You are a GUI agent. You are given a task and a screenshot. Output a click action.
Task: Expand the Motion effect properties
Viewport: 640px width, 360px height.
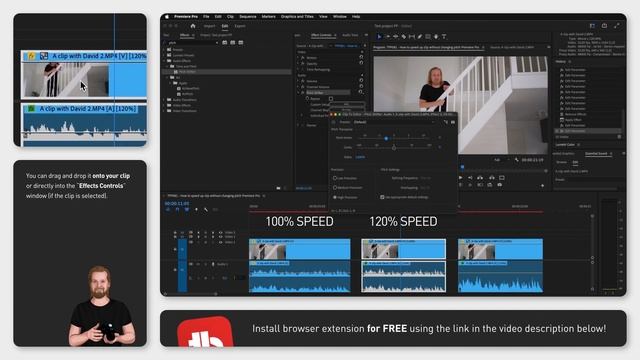pos(298,58)
